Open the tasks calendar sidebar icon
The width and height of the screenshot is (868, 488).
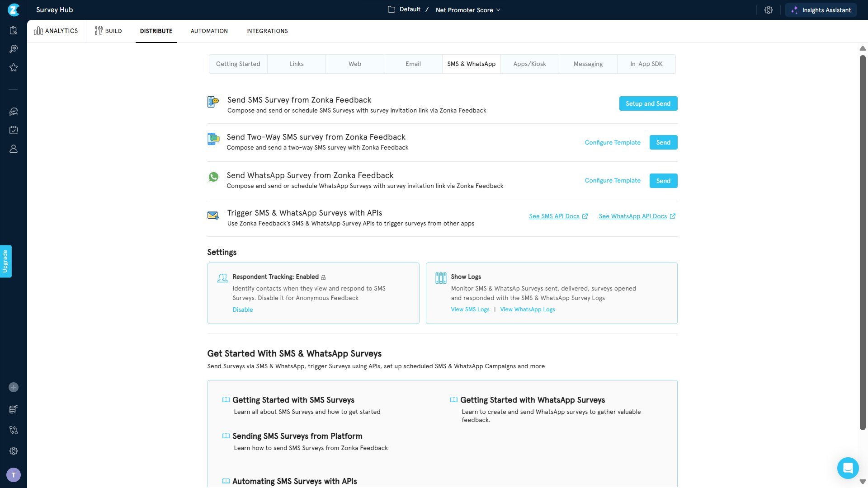tap(14, 130)
